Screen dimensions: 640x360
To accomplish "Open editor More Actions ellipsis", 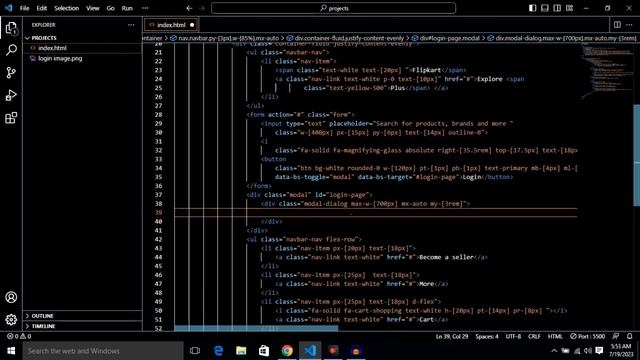I will [629, 25].
